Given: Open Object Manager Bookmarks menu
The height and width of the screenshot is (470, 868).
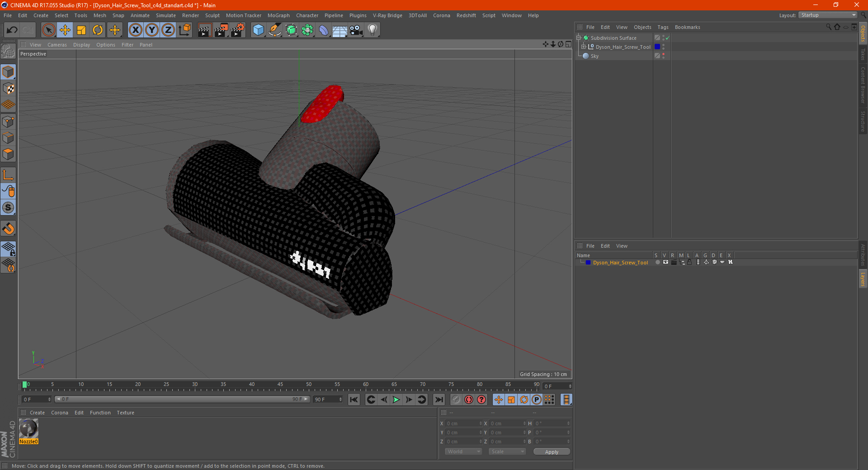Looking at the screenshot, I should [687, 27].
